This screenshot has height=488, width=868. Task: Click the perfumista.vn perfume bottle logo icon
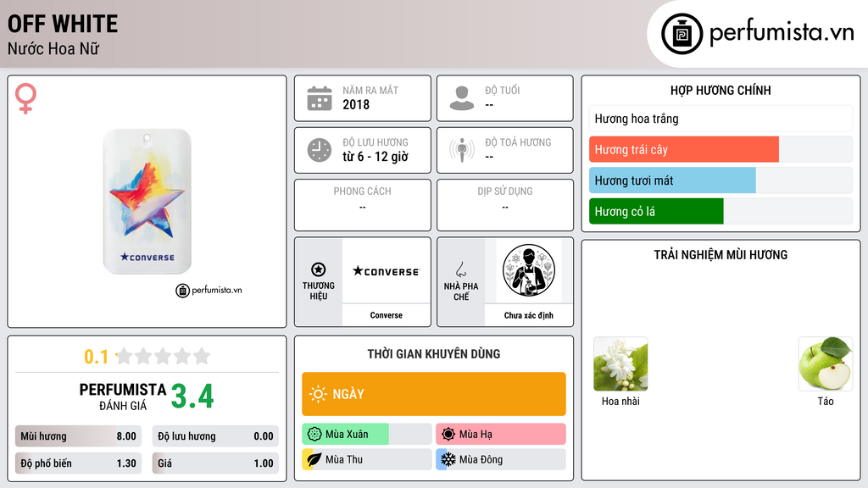pyautogui.click(x=682, y=34)
